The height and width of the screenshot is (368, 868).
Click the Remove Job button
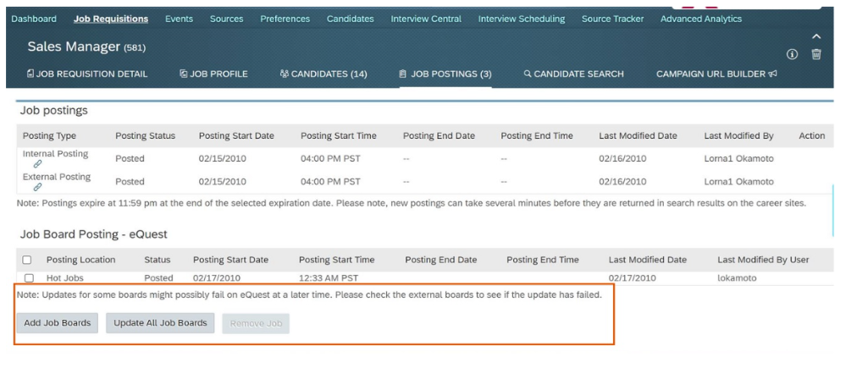256,324
